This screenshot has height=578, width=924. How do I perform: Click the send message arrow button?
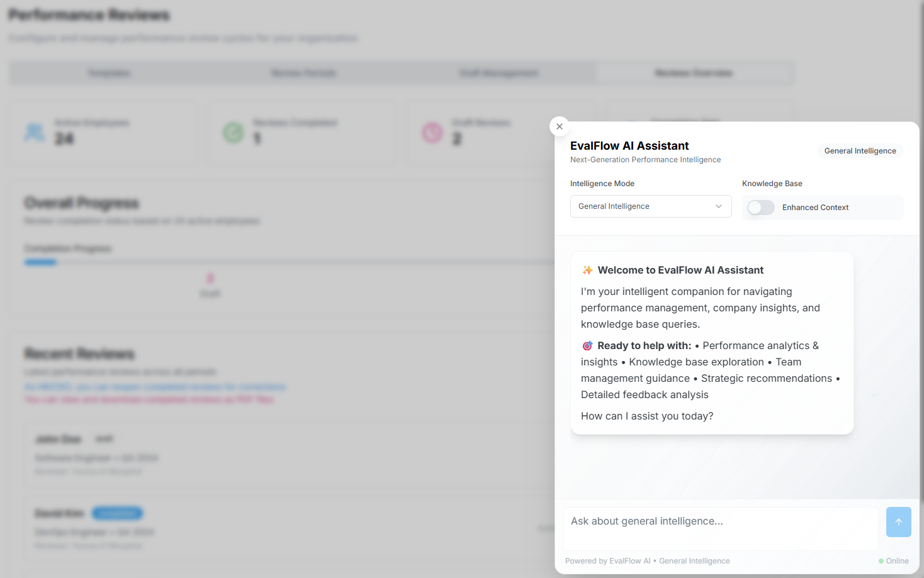898,522
